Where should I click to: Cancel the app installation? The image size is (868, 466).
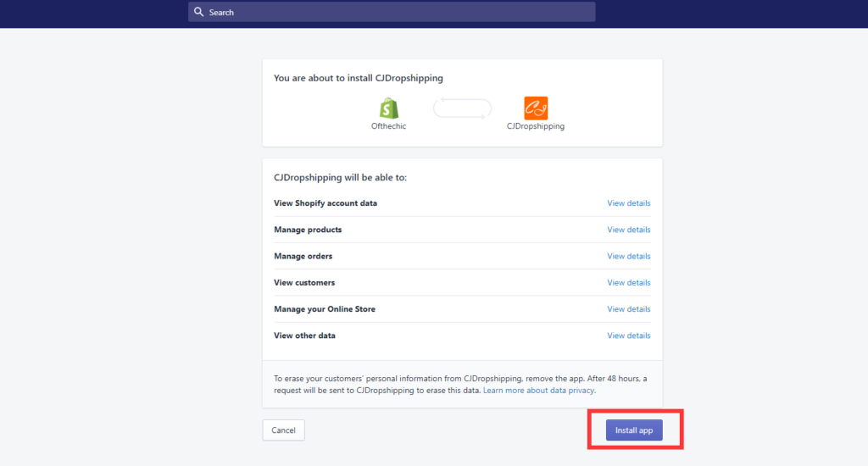[283, 430]
